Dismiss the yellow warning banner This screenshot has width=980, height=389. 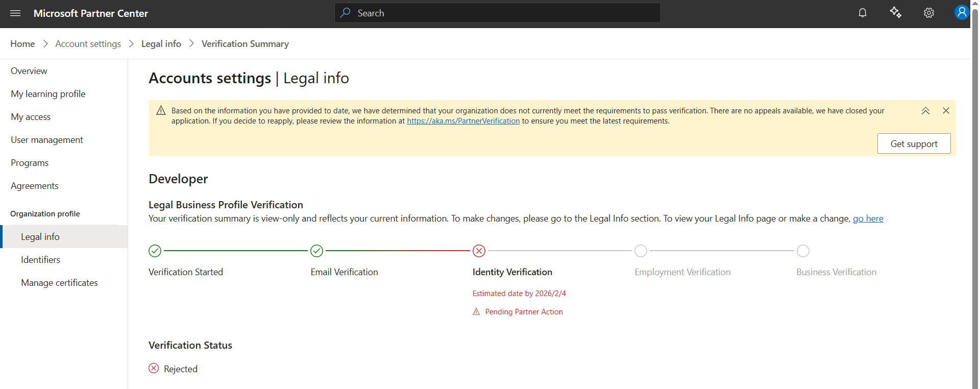coord(946,111)
